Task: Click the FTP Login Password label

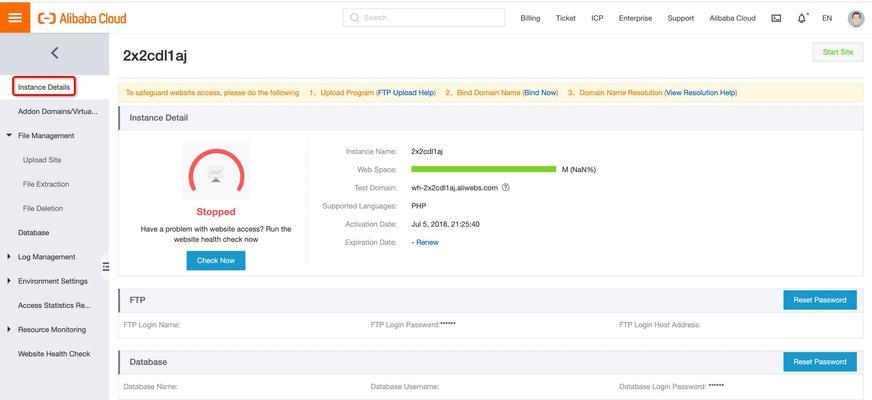Action: (405, 324)
